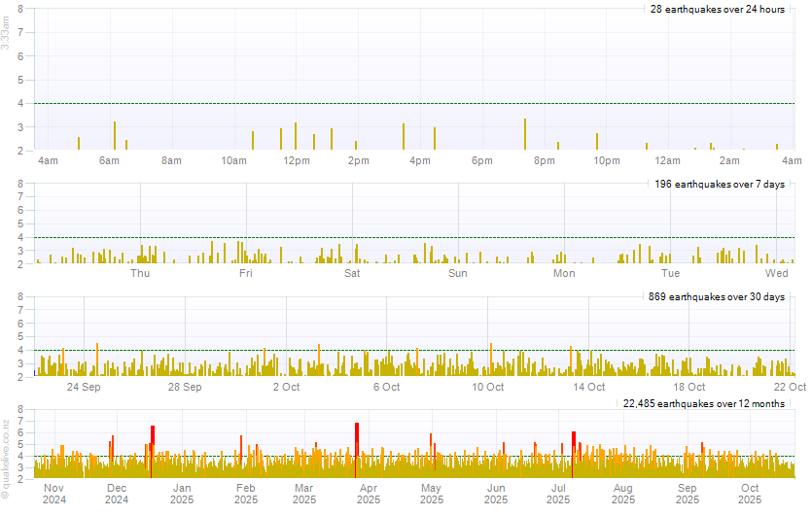Click the '196 earthquakes over 7 days' label

(719, 184)
